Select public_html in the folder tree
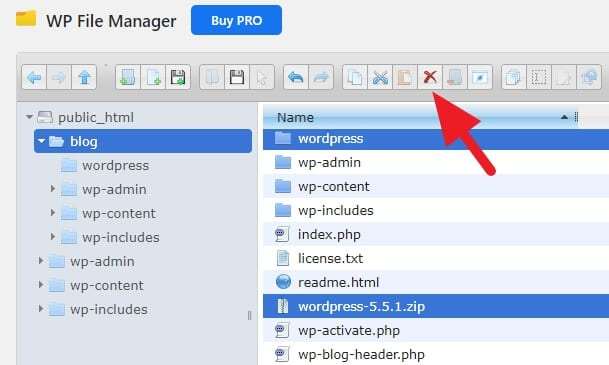Image resolution: width=609 pixels, height=365 pixels. click(x=96, y=117)
